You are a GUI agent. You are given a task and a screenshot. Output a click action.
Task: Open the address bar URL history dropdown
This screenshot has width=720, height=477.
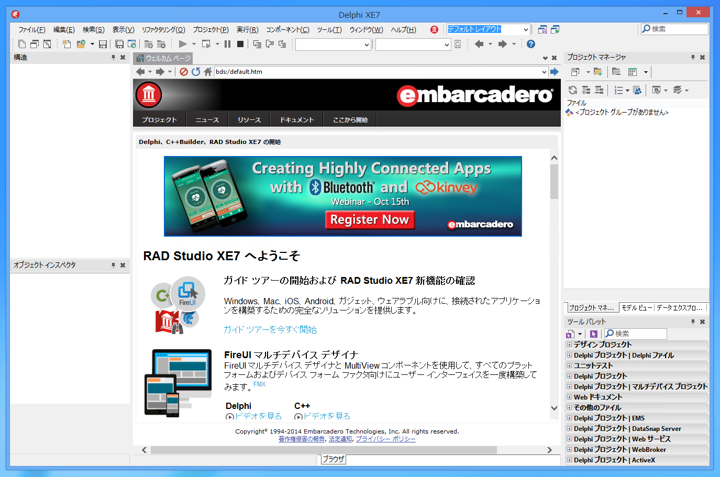point(544,72)
